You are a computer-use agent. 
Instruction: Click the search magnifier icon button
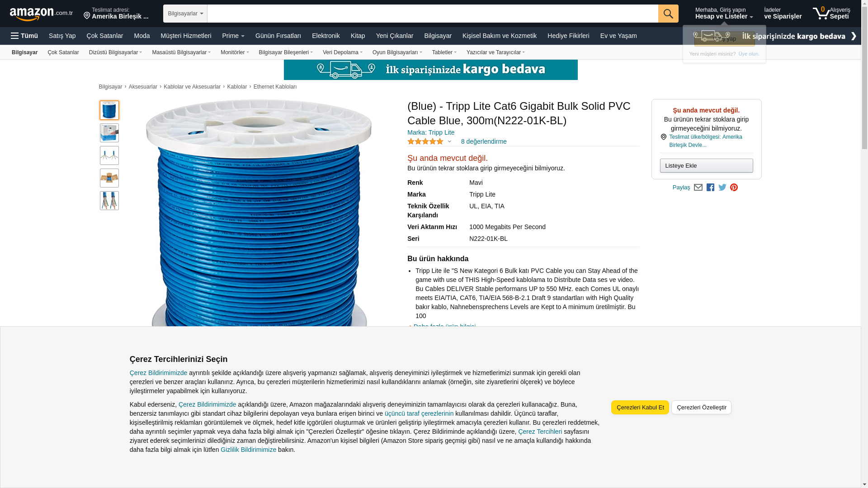[668, 14]
